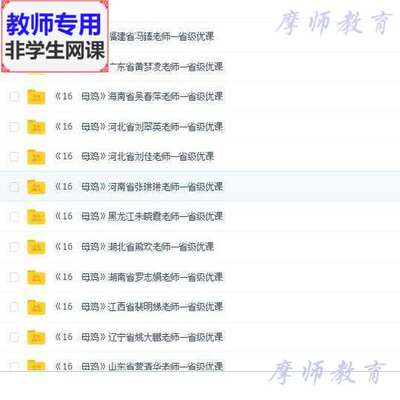Image resolution: width=400 pixels, height=400 pixels.
Task: Click the folder icon for 河北省刘佳老师
Action: pos(36,157)
